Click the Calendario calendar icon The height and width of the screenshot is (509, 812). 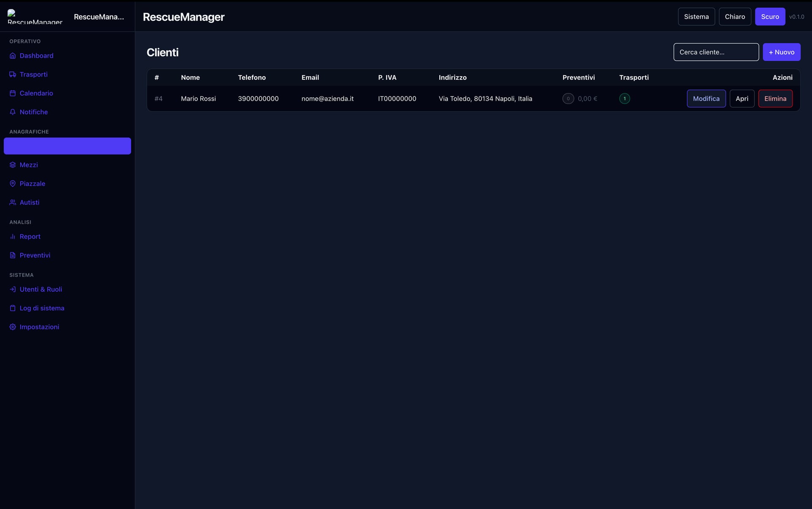[x=13, y=93]
